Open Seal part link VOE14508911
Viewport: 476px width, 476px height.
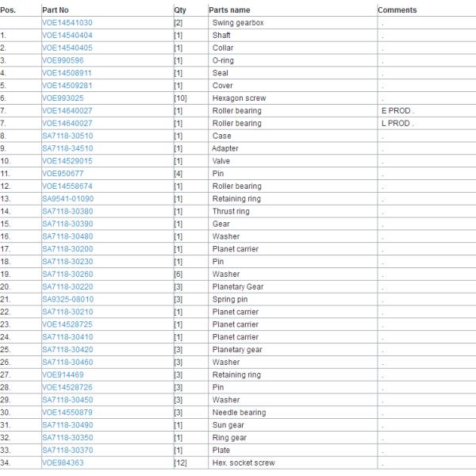click(x=67, y=73)
